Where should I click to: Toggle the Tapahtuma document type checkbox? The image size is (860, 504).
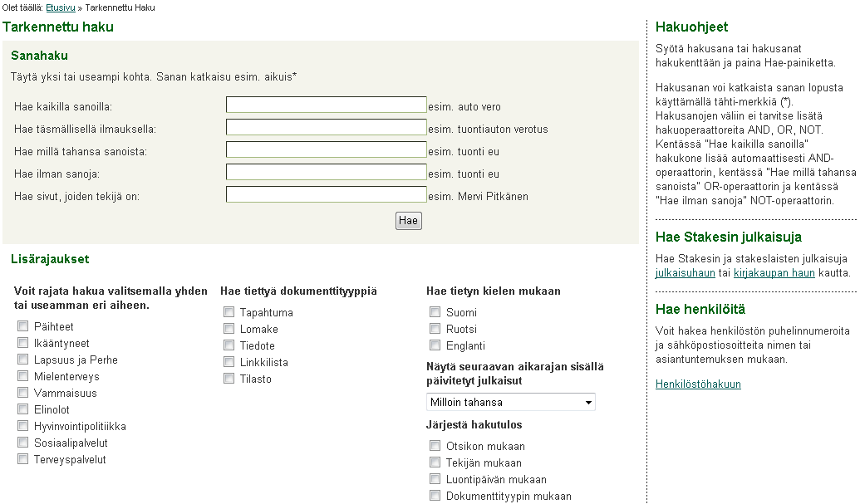click(229, 311)
